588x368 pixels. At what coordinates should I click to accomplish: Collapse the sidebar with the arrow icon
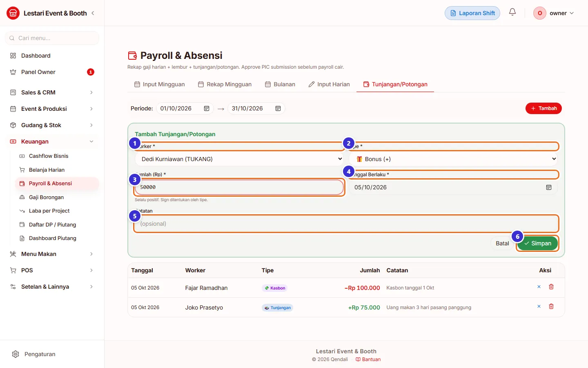pyautogui.click(x=93, y=13)
